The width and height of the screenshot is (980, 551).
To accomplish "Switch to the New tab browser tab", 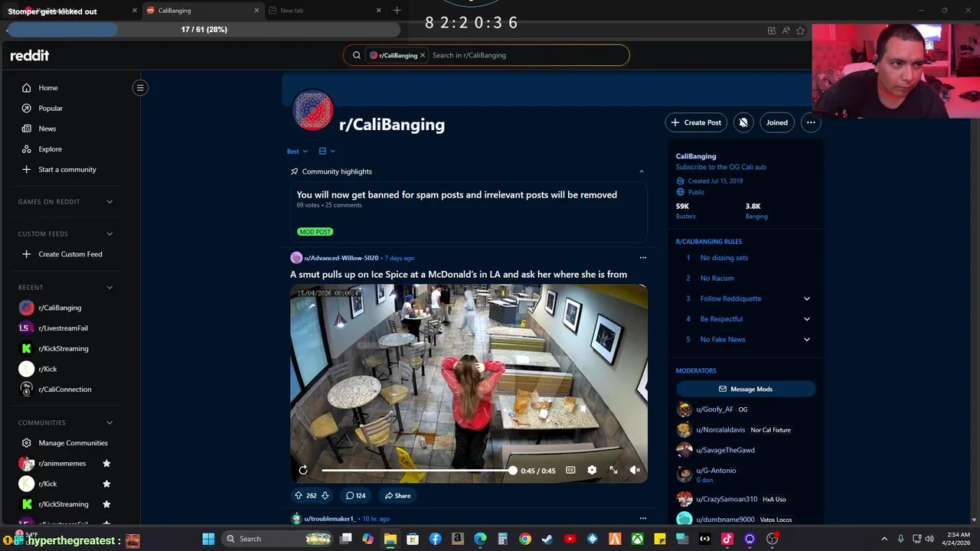I will coord(326,11).
